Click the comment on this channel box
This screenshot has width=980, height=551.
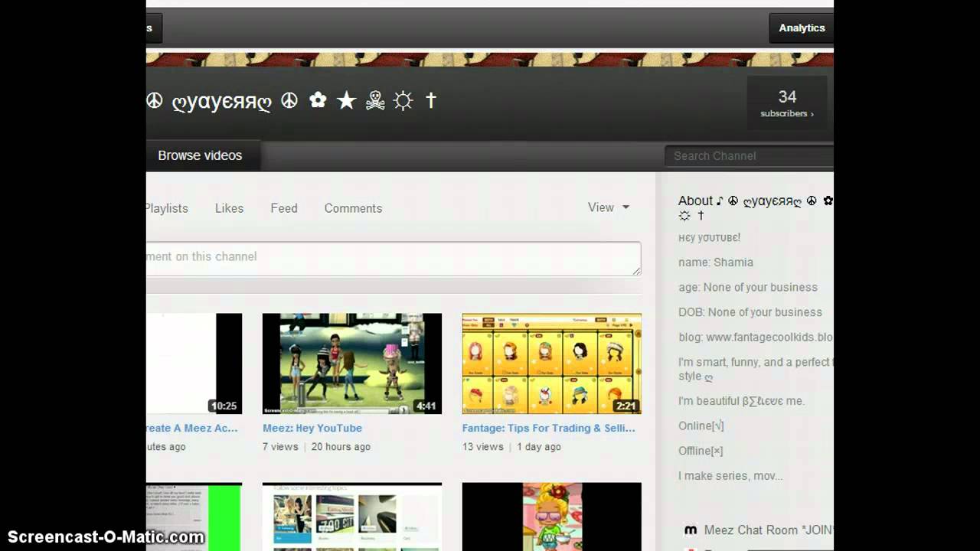[x=394, y=258]
